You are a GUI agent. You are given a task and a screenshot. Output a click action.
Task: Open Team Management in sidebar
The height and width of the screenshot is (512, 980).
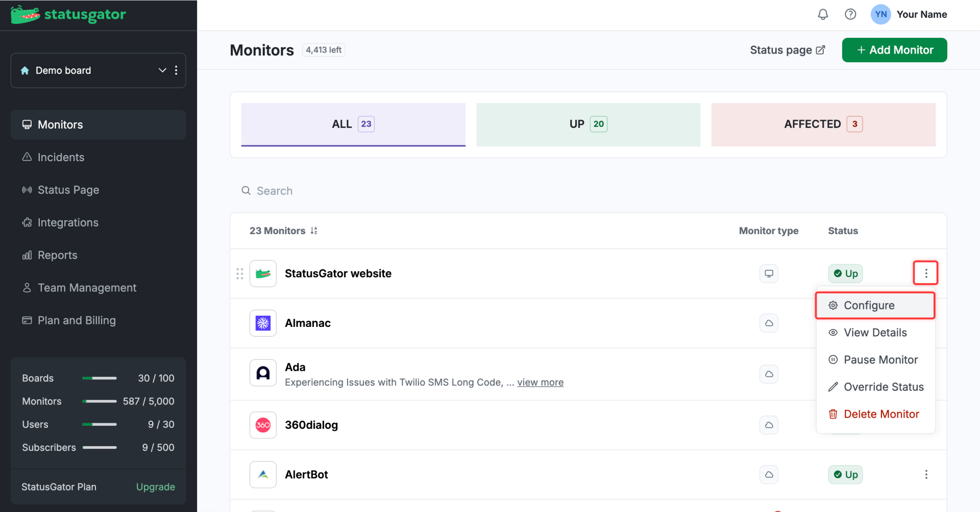(x=98, y=288)
